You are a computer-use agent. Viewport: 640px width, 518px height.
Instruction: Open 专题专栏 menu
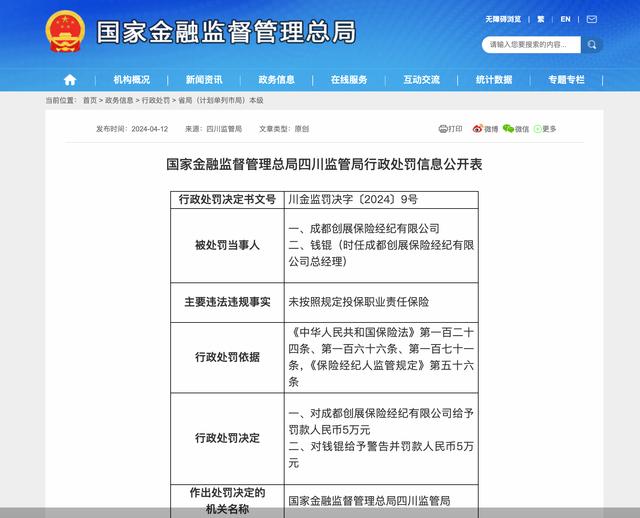point(567,80)
